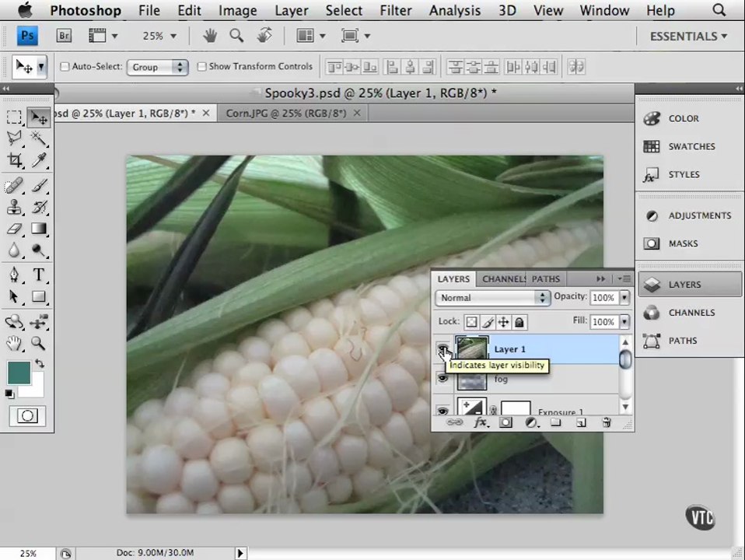The image size is (745, 560).
Task: Add a layer style with fx button
Action: click(x=481, y=422)
